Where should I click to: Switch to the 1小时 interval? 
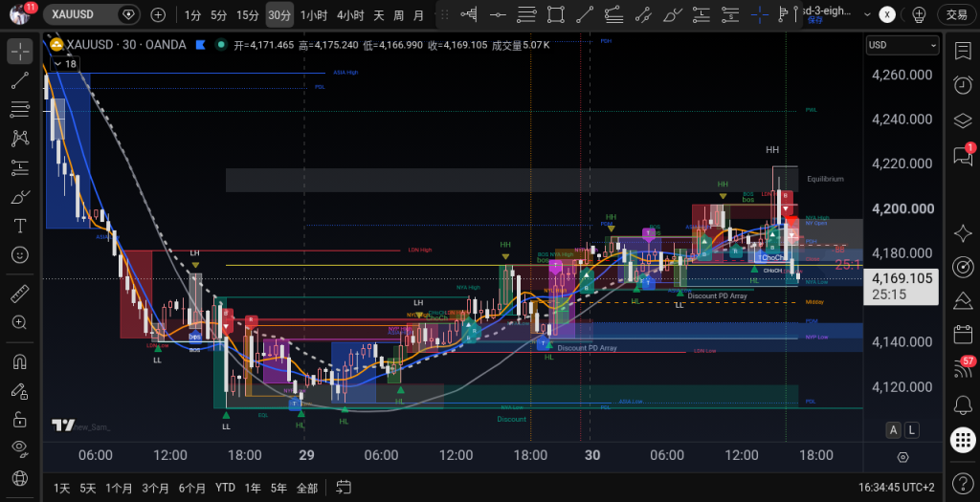pyautogui.click(x=314, y=15)
